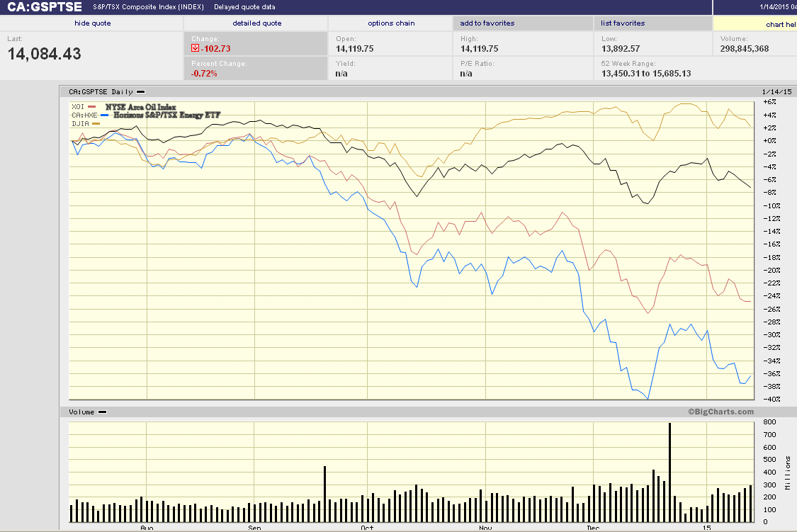The image size is (797, 532).
Task: Open list favorites
Action: coord(623,23)
